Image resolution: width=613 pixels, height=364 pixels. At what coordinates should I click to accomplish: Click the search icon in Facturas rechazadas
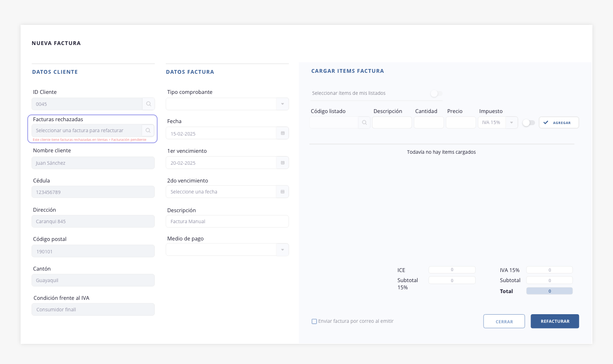tap(148, 130)
